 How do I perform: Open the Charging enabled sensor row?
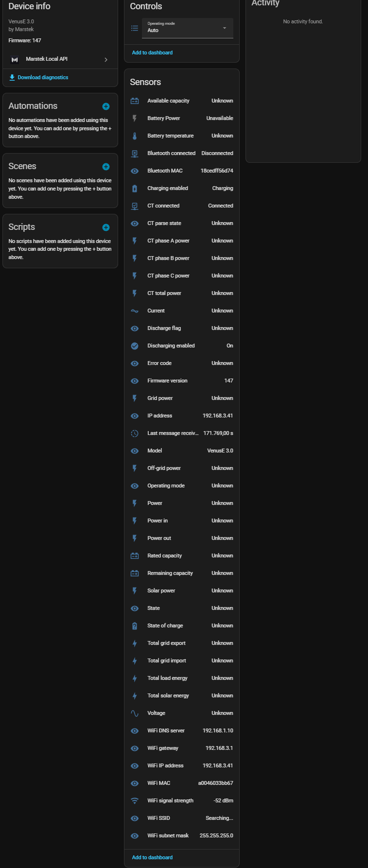click(x=181, y=189)
